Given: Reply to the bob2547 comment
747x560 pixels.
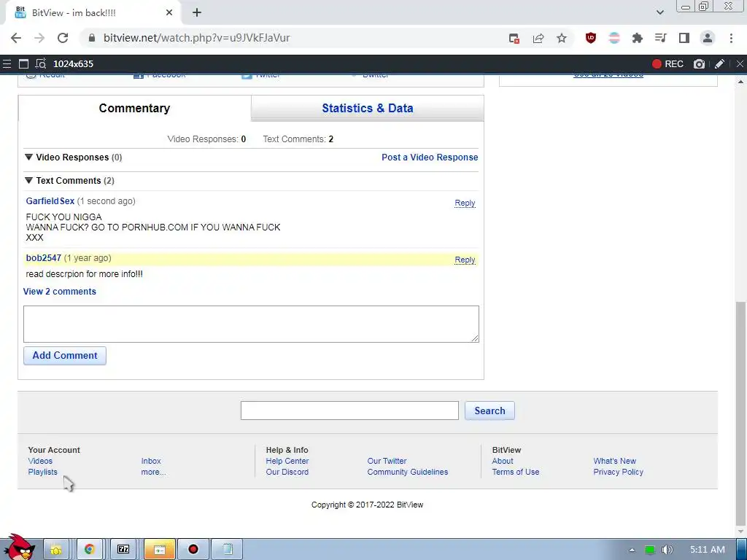Looking at the screenshot, I should pos(465,260).
